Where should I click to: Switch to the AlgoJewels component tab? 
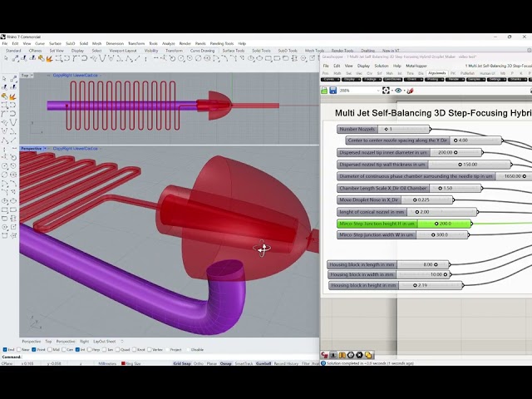tap(436, 73)
